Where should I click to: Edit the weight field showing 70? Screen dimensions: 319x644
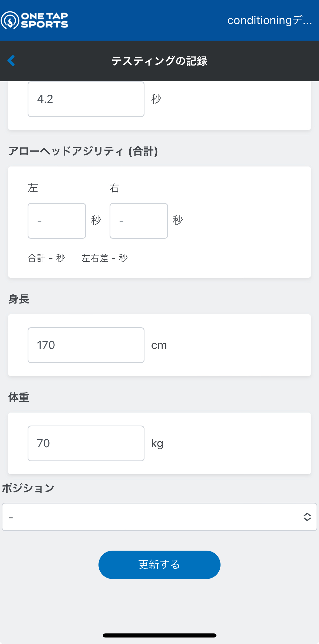(x=86, y=443)
